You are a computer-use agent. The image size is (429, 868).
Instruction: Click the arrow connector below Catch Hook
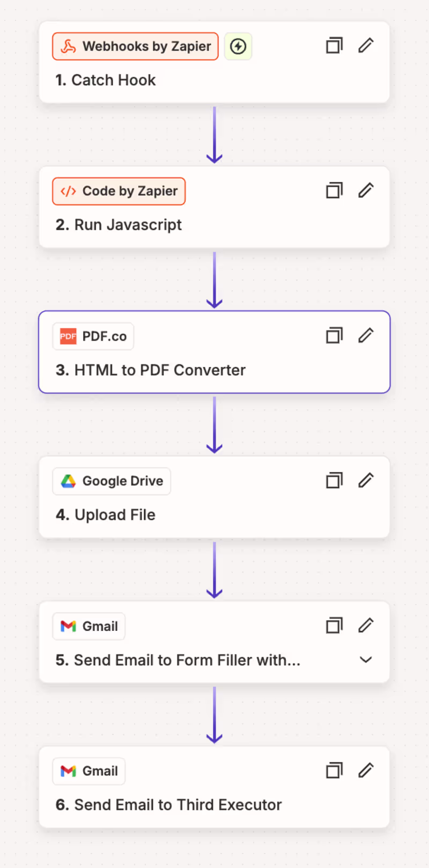214,134
